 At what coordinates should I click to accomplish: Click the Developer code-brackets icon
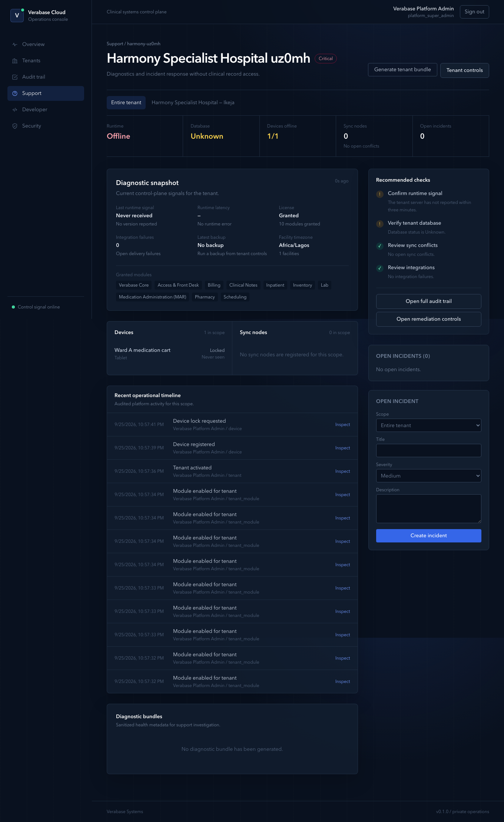click(x=15, y=110)
